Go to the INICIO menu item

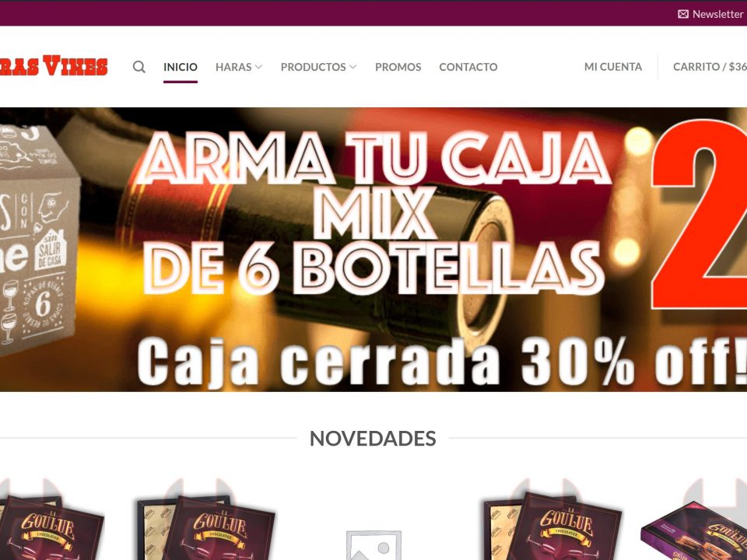coord(180,67)
